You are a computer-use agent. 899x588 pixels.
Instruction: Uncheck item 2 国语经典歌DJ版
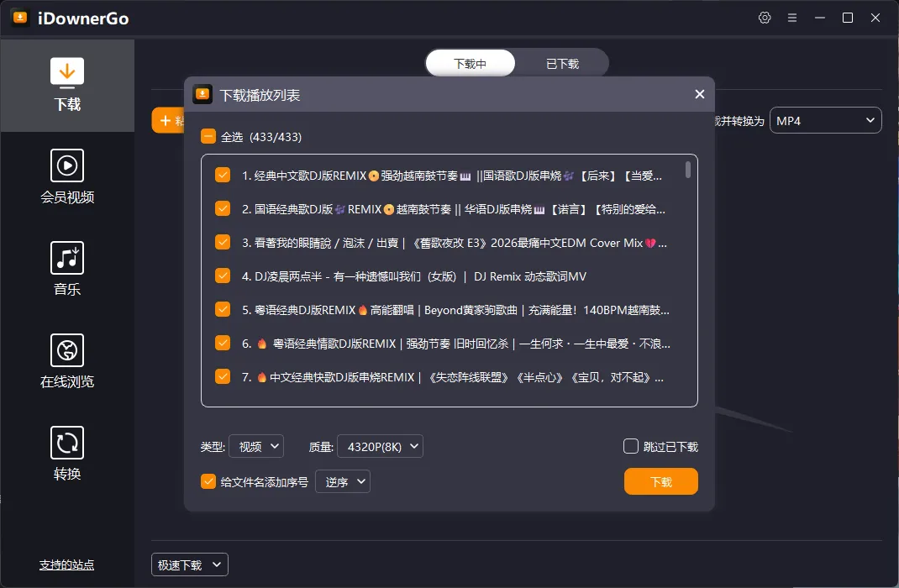click(223, 208)
